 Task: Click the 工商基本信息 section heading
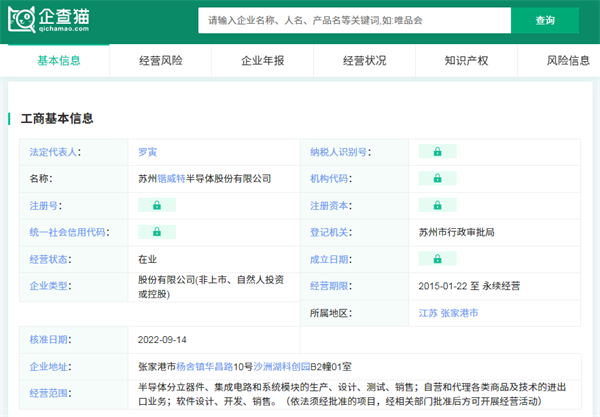pos(57,119)
